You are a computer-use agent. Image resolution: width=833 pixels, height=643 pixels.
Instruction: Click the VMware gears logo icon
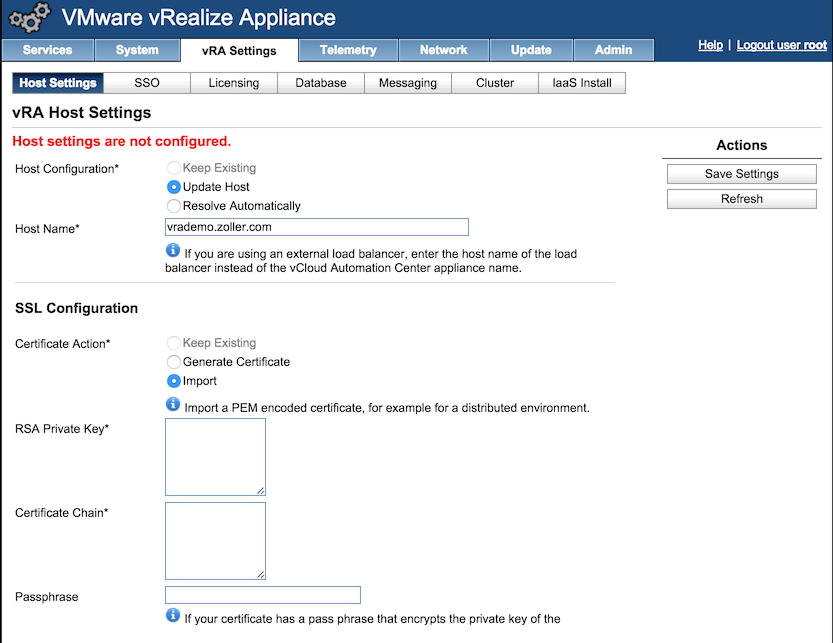(28, 19)
